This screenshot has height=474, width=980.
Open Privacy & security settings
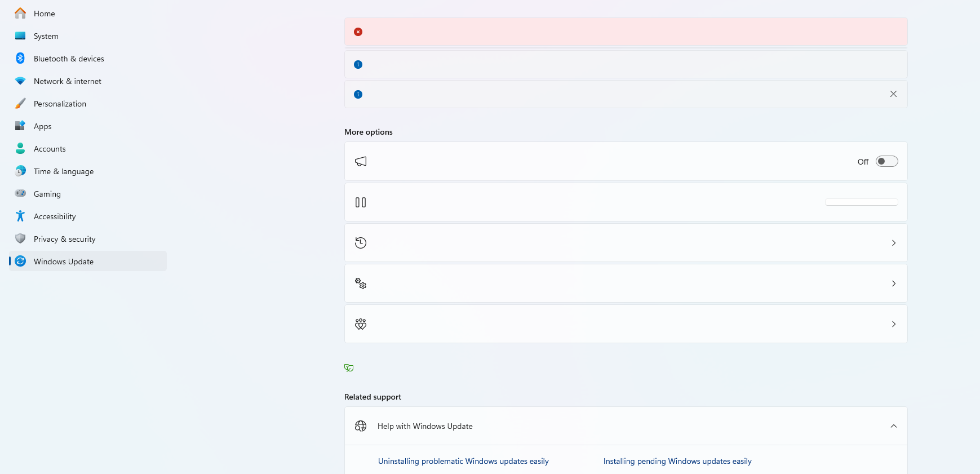[x=87, y=239]
